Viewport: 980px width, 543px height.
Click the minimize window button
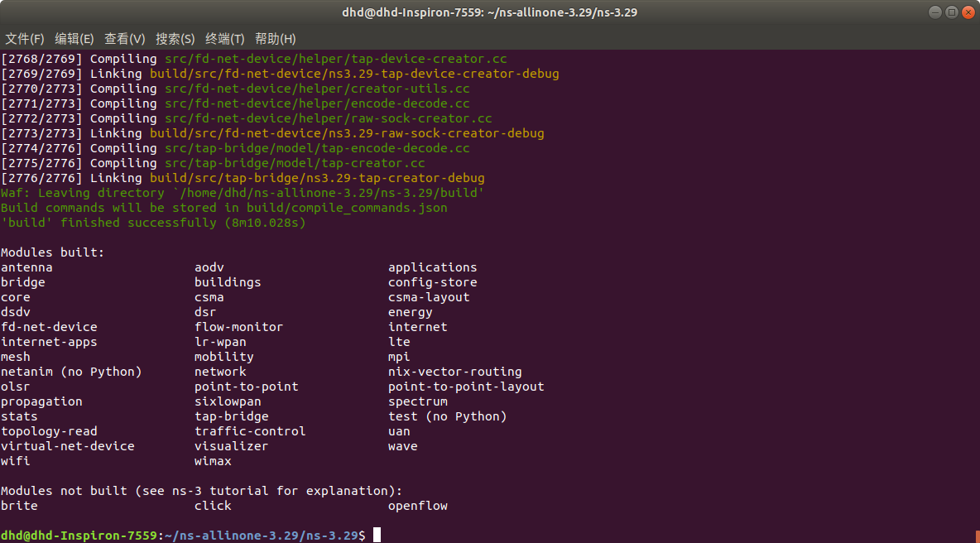pyautogui.click(x=934, y=12)
